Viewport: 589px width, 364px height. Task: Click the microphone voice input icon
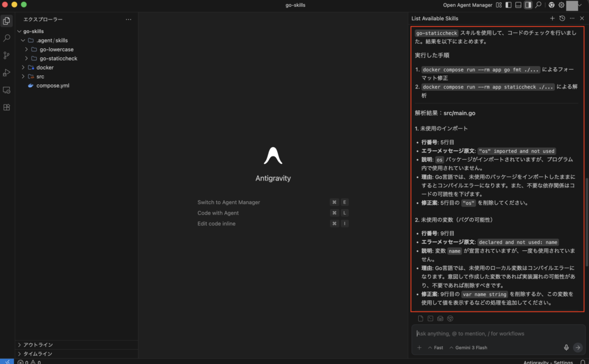point(566,347)
